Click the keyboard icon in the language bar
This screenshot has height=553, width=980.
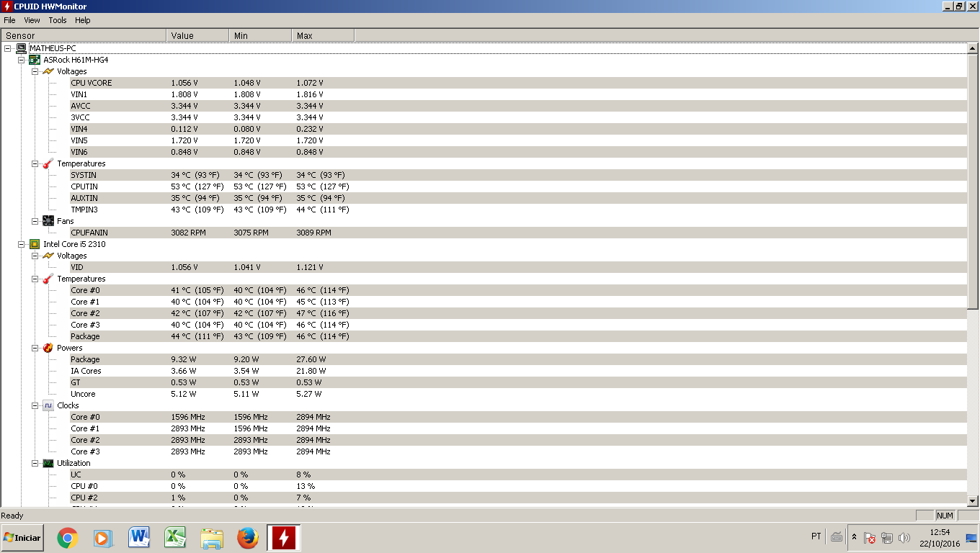837,536
